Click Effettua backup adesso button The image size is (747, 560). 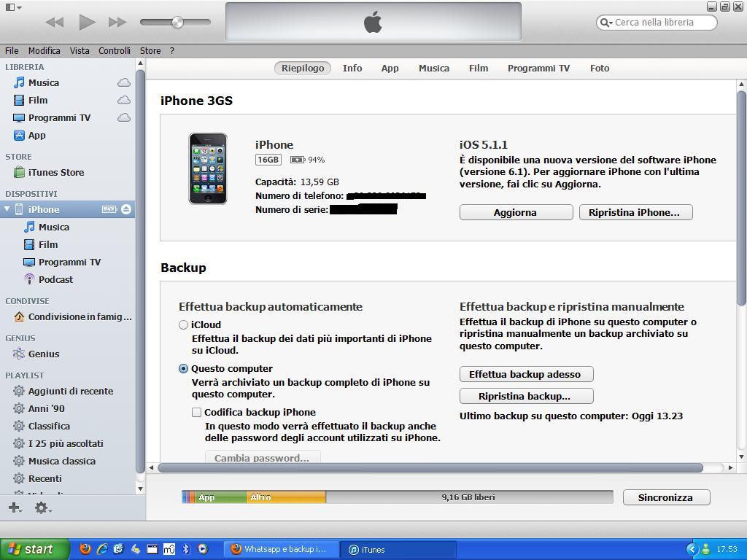(525, 374)
